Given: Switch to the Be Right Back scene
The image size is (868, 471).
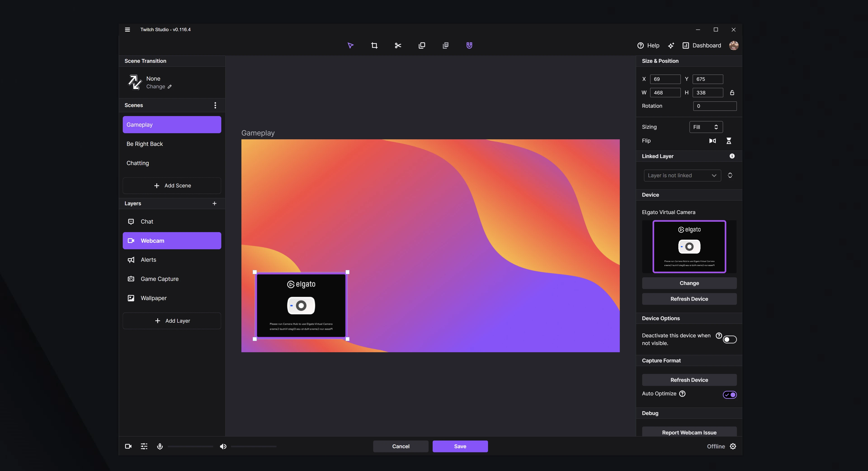Looking at the screenshot, I should pyautogui.click(x=172, y=144).
